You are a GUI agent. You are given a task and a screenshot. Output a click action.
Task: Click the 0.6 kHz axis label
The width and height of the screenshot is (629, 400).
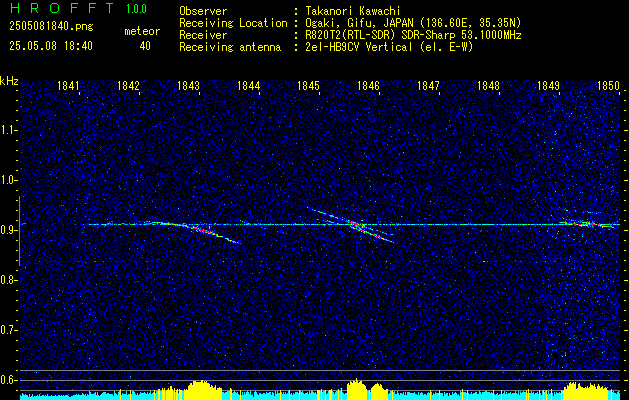8,380
